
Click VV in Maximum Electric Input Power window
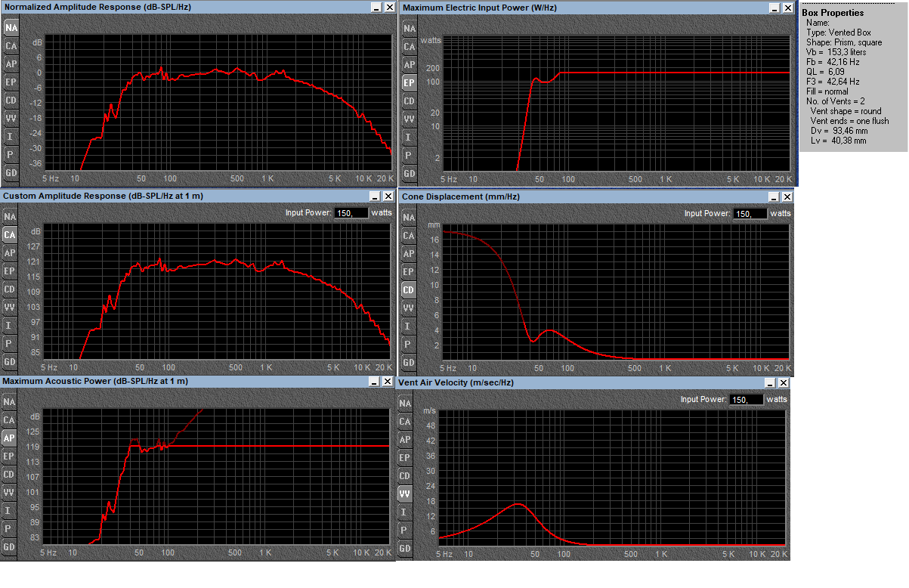click(409, 119)
